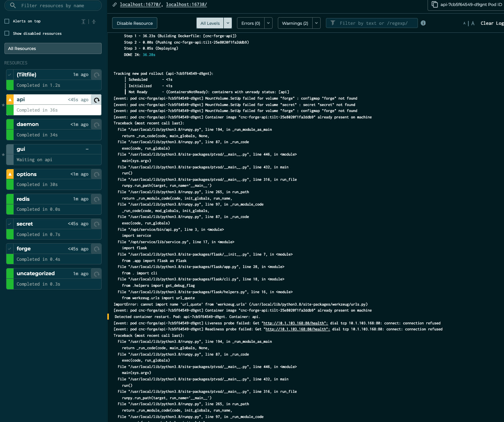Trigger update for the forge resource

pos(96,249)
